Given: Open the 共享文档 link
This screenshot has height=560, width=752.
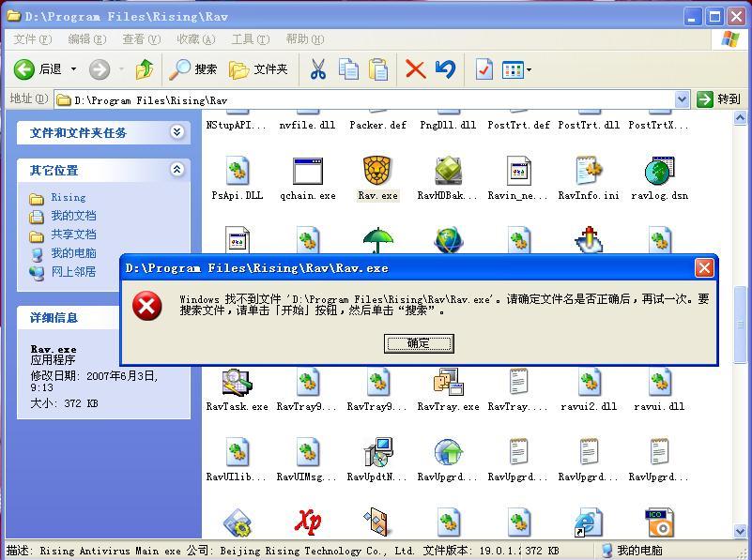Looking at the screenshot, I should click(x=73, y=235).
